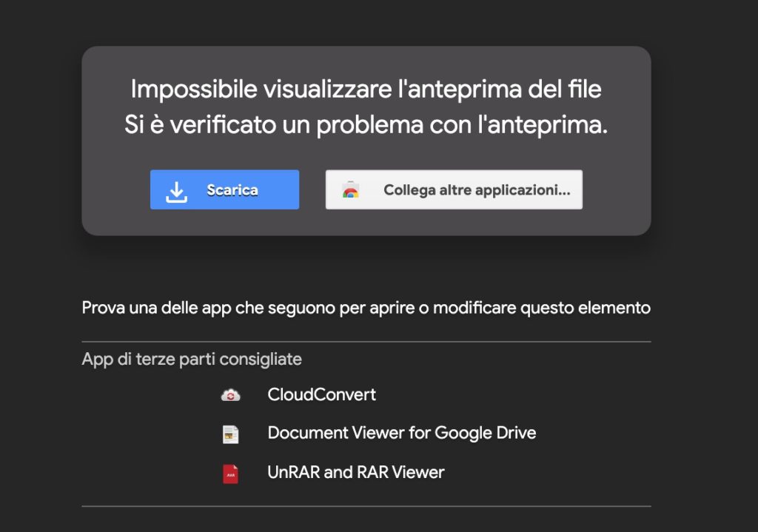Click the Document Viewer document icon

click(231, 434)
